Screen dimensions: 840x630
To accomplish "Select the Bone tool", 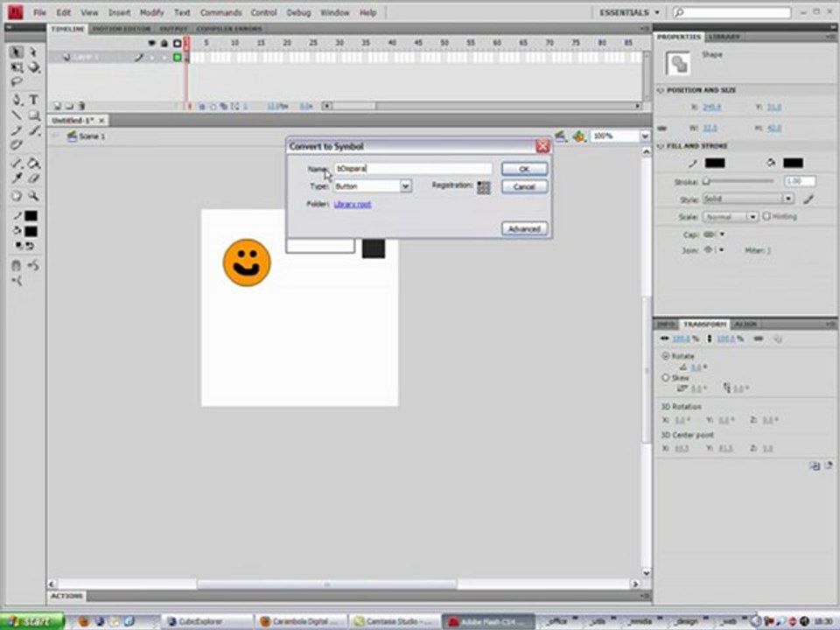I will [x=17, y=164].
